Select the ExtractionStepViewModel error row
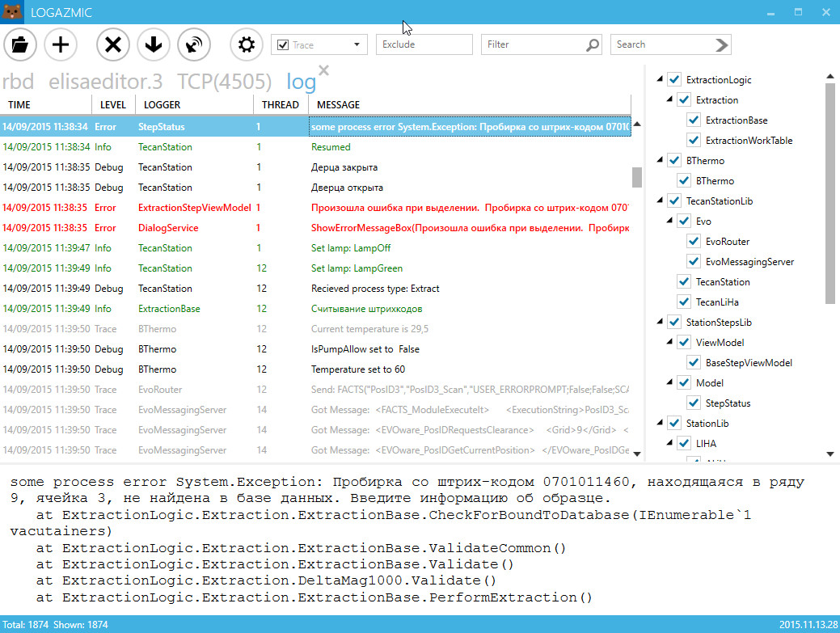 pos(315,208)
